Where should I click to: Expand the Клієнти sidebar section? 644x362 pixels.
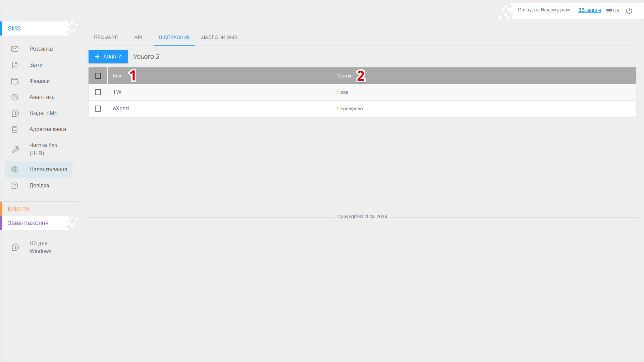tap(18, 209)
